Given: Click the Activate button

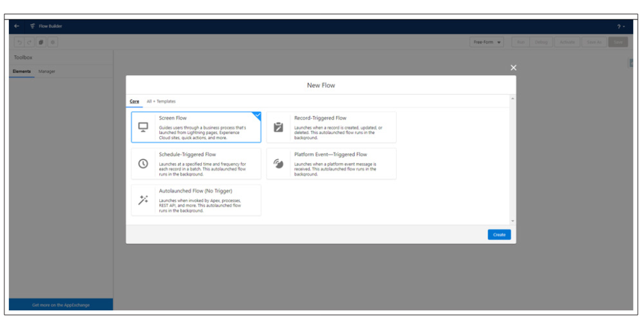Looking at the screenshot, I should click(567, 42).
